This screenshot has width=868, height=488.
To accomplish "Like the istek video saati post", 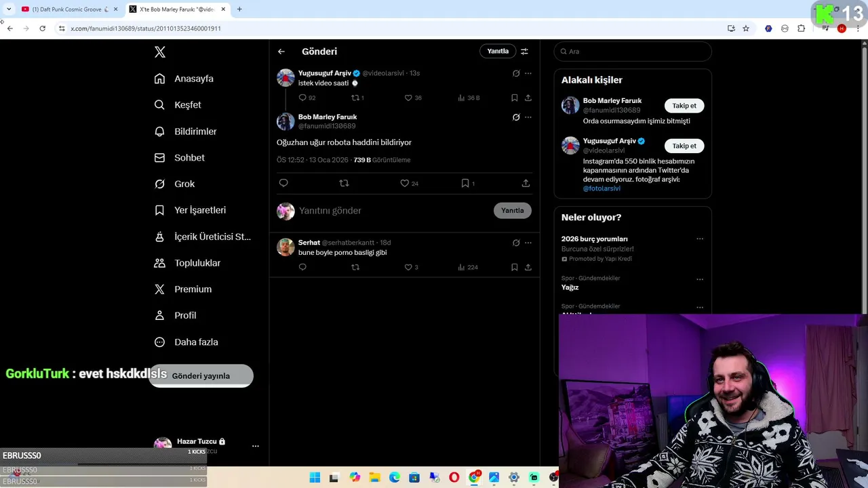I will [x=413, y=98].
